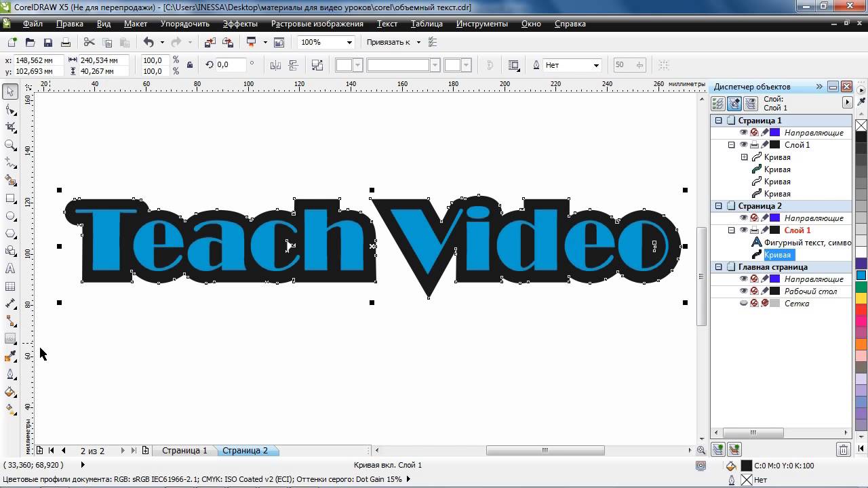
Task: Open the outline width Нет dropdown
Action: pyautogui.click(x=596, y=65)
